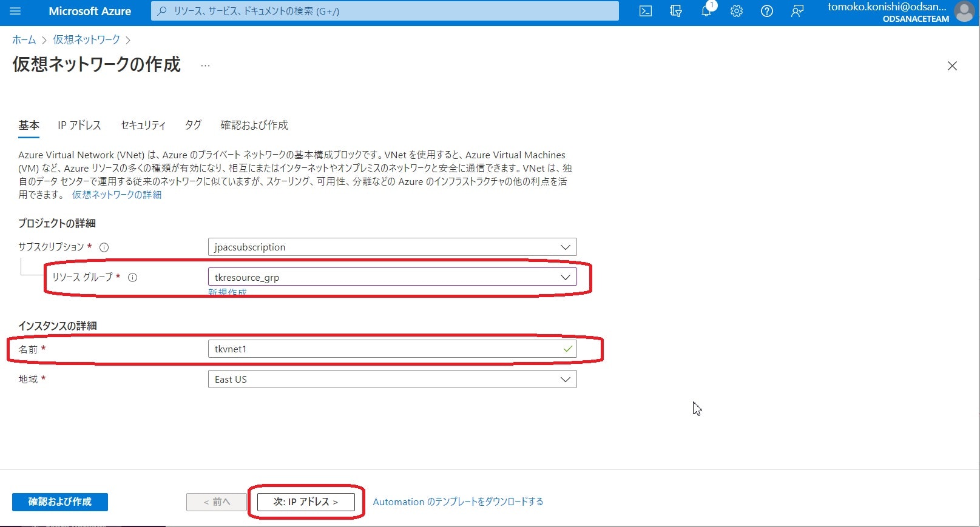Open Cloud Shell from the top bar

[646, 11]
